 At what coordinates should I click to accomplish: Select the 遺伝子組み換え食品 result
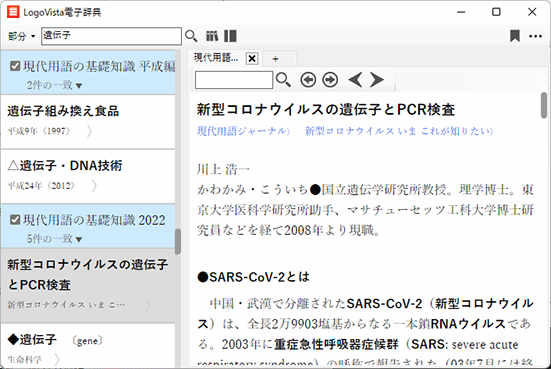tap(88, 121)
